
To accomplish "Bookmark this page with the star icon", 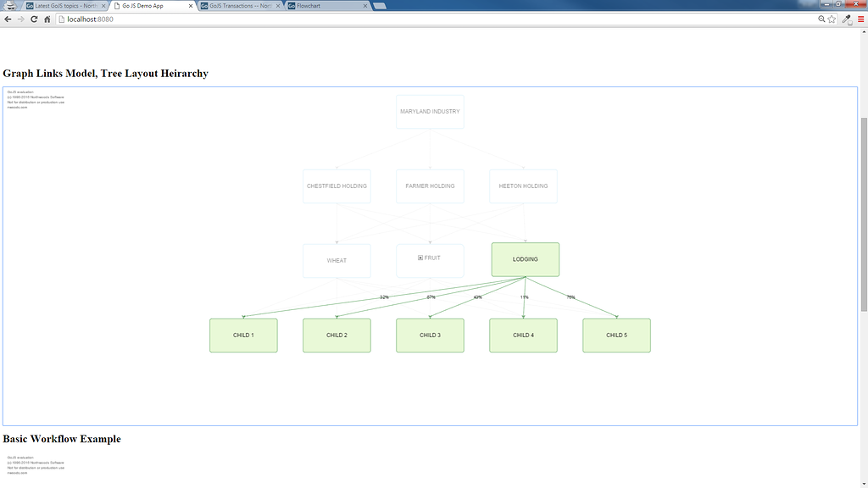I will pos(832,19).
